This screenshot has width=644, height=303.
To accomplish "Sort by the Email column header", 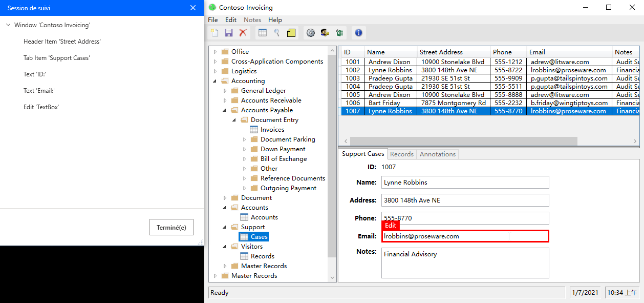I will click(569, 52).
